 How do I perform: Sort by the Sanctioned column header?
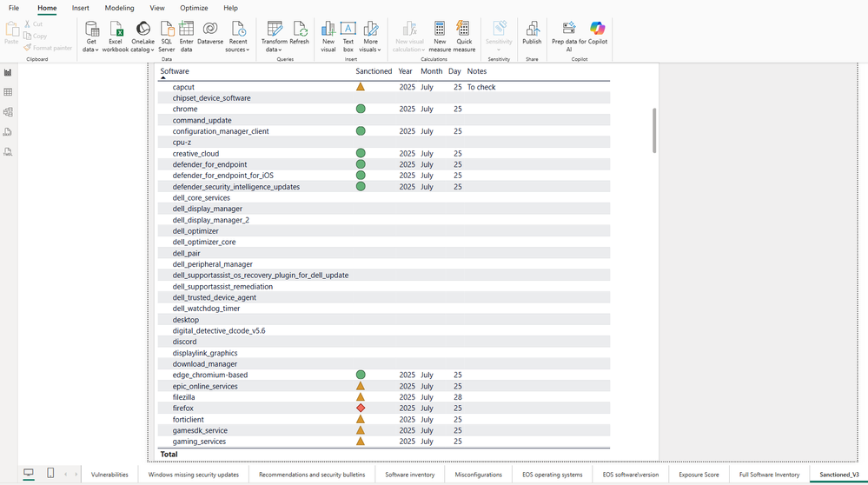tap(374, 71)
